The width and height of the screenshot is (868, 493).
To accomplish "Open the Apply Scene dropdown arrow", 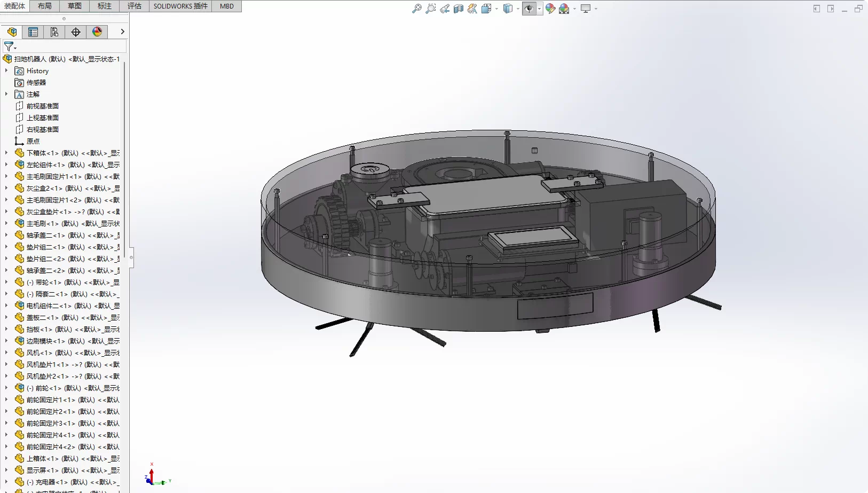I will (574, 9).
